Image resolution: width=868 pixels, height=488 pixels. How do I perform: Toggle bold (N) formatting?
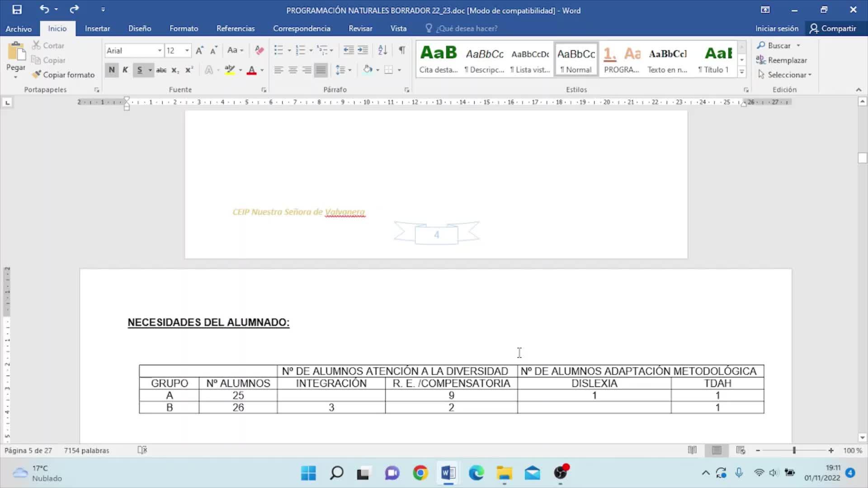(112, 70)
